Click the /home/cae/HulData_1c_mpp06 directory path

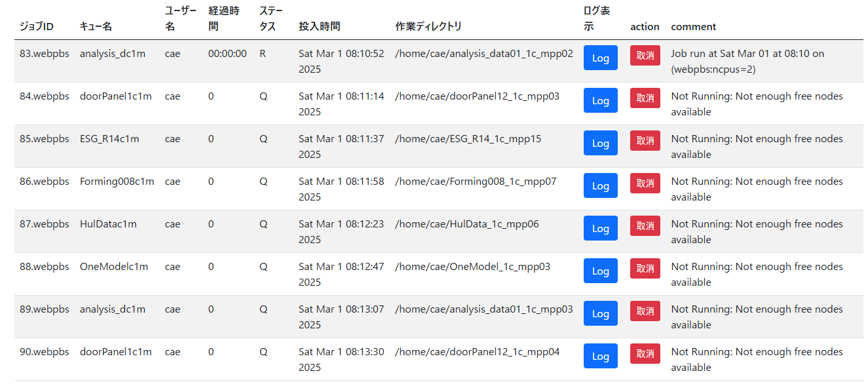(x=467, y=224)
